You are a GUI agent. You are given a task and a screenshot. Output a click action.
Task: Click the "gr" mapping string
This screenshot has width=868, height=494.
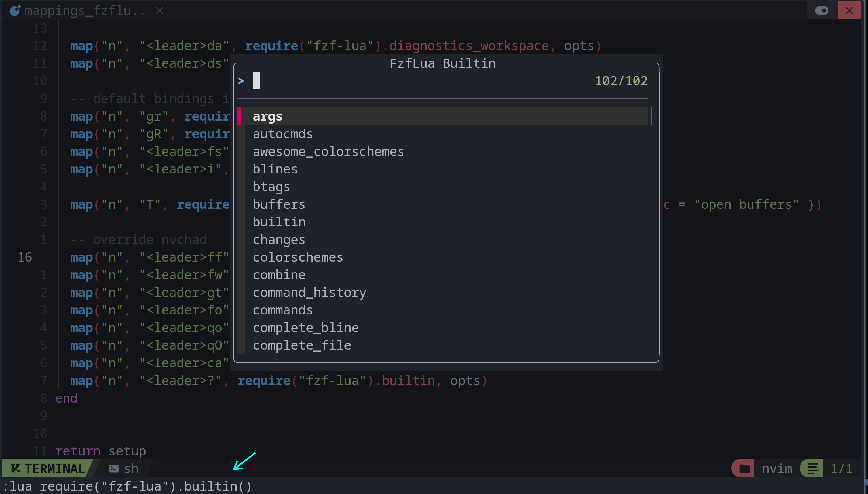point(154,116)
